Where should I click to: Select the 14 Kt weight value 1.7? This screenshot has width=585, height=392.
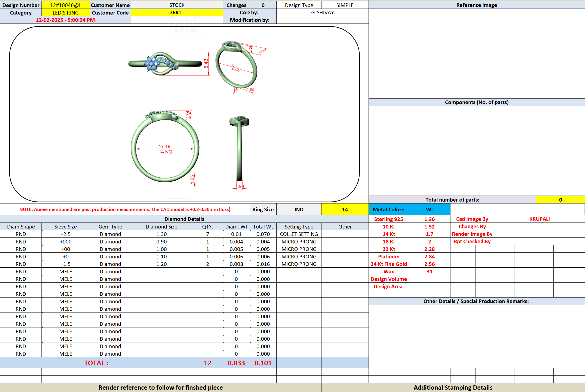coord(429,234)
